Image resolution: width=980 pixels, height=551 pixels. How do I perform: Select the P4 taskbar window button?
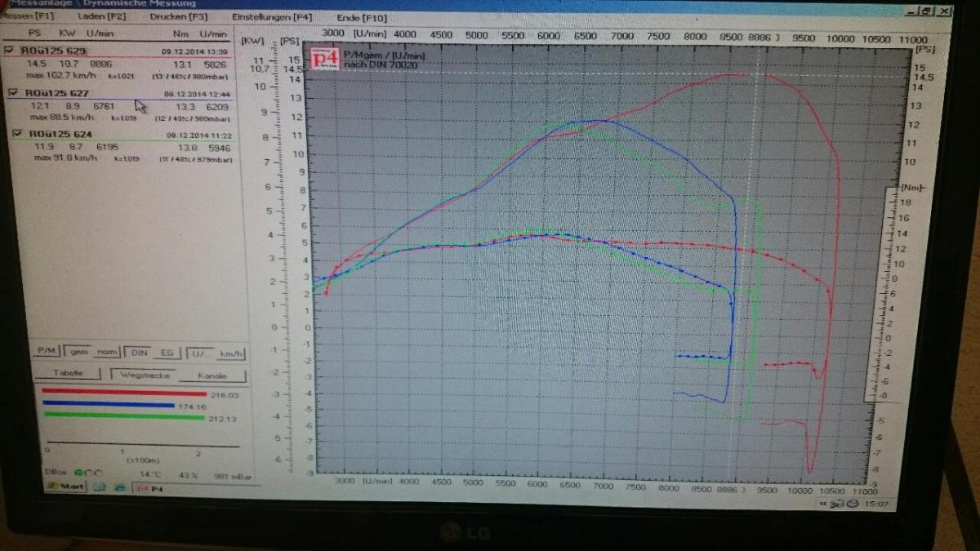point(150,488)
